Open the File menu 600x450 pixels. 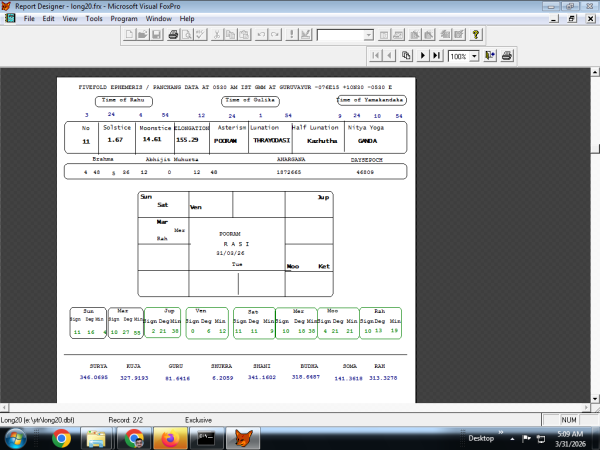[29, 18]
